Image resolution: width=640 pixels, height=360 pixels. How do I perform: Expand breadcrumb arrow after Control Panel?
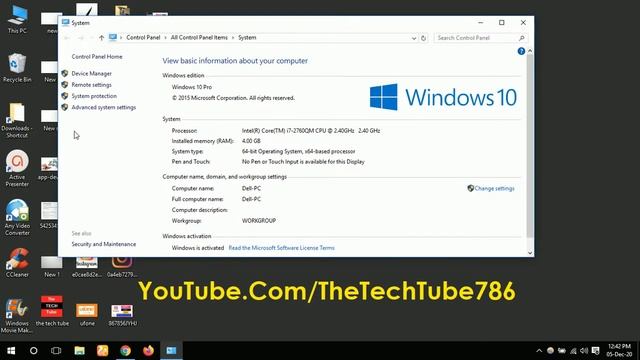165,38
